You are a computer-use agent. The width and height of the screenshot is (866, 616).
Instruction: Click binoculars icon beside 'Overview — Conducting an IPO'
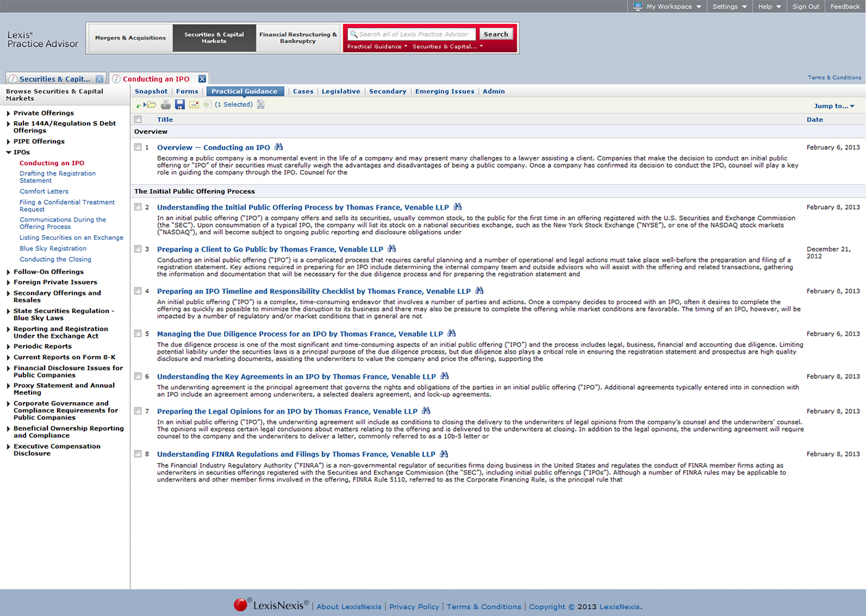[279, 147]
